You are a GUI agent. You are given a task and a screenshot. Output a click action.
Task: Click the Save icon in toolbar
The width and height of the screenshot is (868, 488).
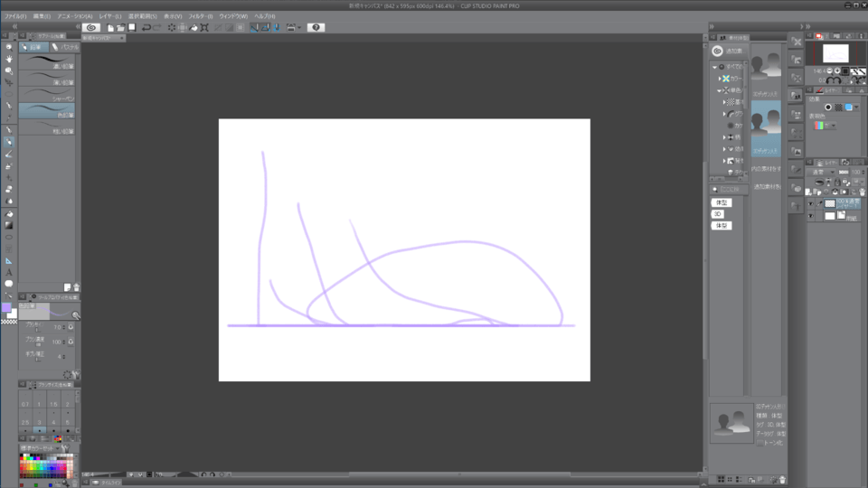[132, 28]
